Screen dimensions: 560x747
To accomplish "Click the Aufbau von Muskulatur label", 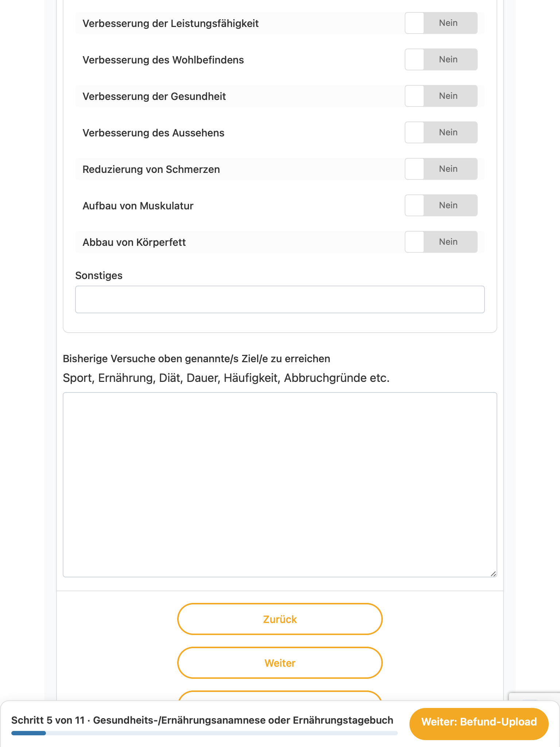I will (x=138, y=206).
